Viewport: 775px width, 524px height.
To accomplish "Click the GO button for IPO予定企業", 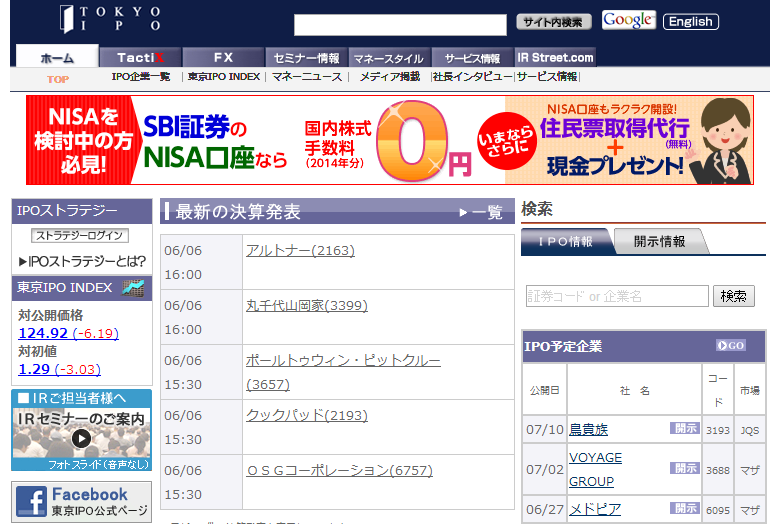I will tap(730, 346).
